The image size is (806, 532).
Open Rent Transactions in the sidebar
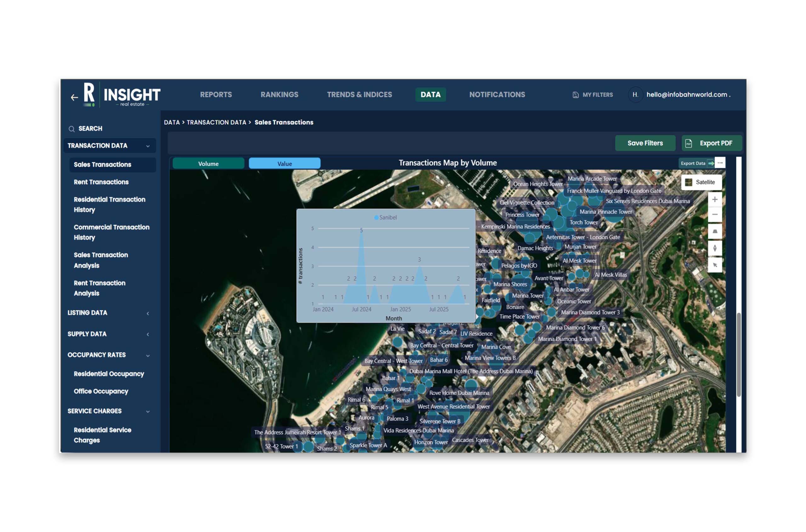click(101, 182)
